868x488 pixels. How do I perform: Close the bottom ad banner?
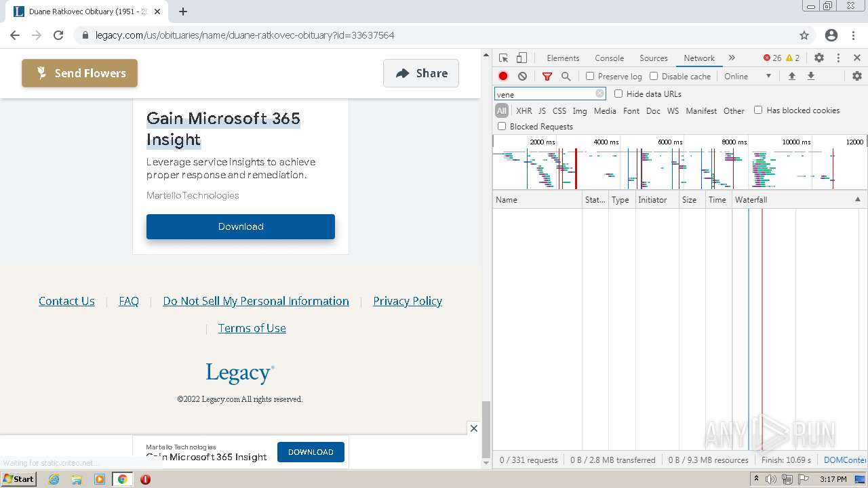tap(474, 428)
